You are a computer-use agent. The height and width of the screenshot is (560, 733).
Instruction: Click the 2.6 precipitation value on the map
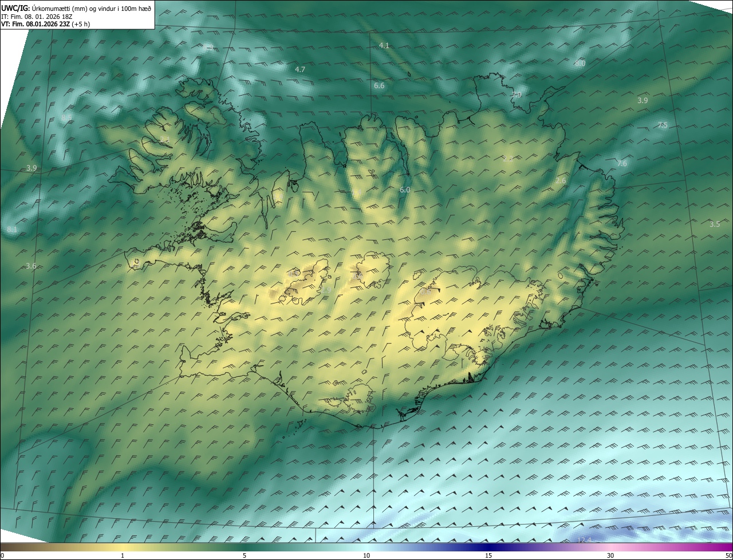click(561, 181)
